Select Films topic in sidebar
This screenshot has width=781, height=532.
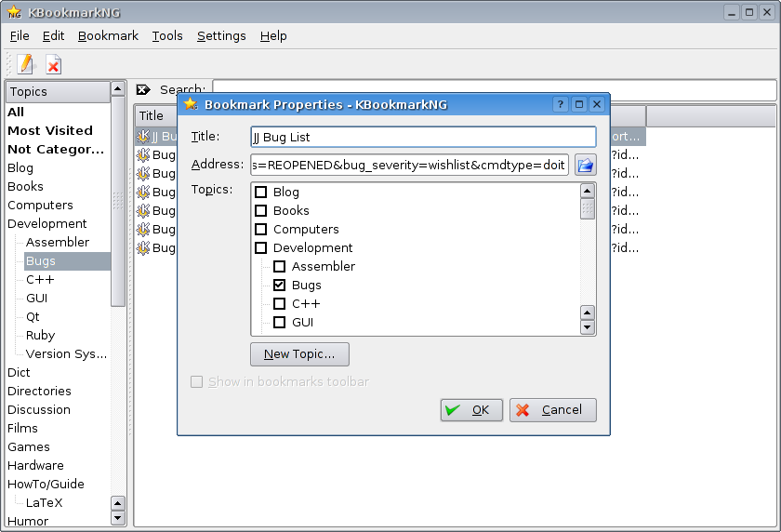(x=22, y=429)
